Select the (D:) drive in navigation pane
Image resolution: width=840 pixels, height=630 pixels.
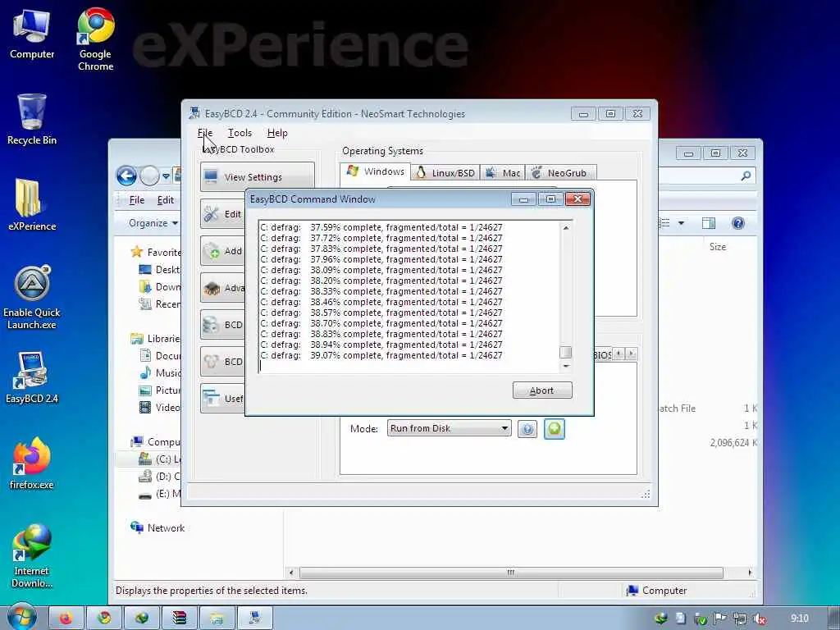pos(160,477)
